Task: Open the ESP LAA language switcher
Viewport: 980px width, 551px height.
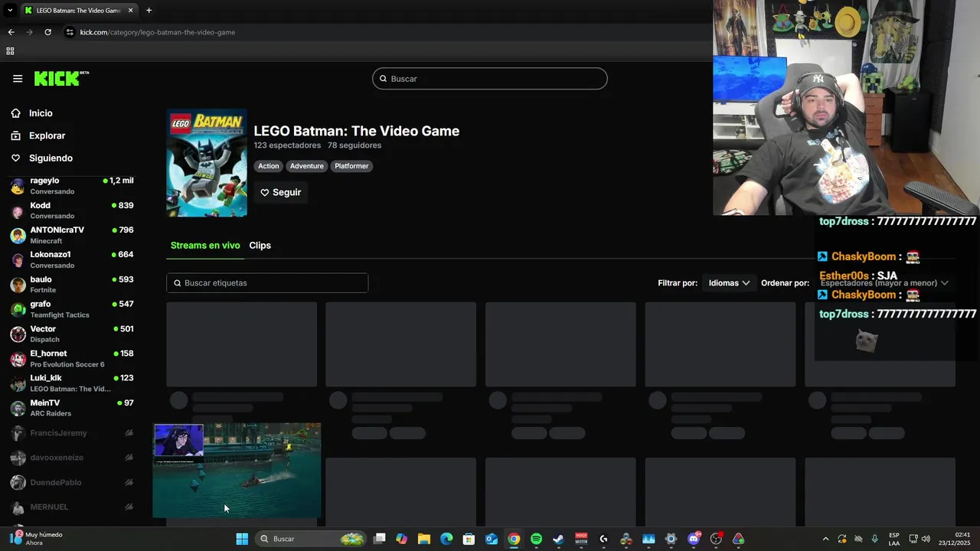Action: click(x=894, y=539)
